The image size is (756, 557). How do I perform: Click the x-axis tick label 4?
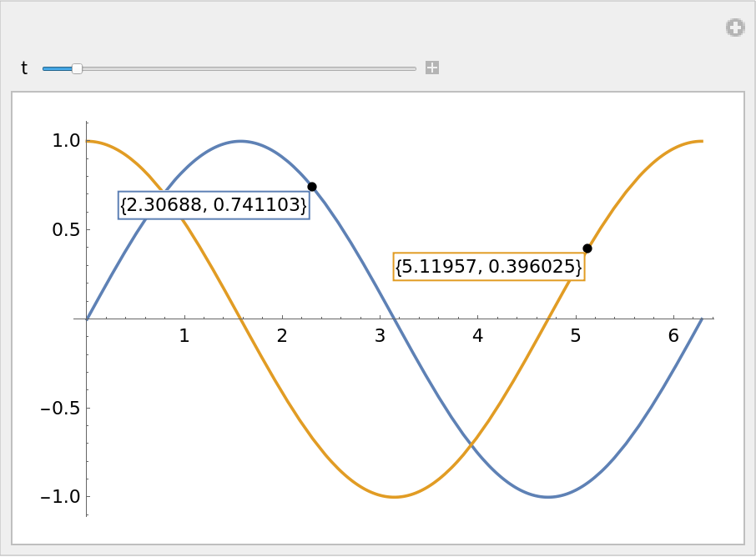pos(477,336)
